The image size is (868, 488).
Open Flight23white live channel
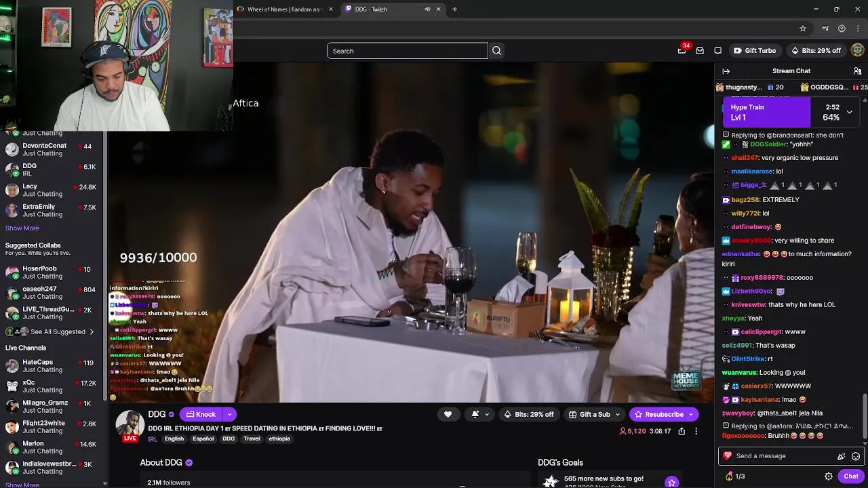pyautogui.click(x=52, y=427)
